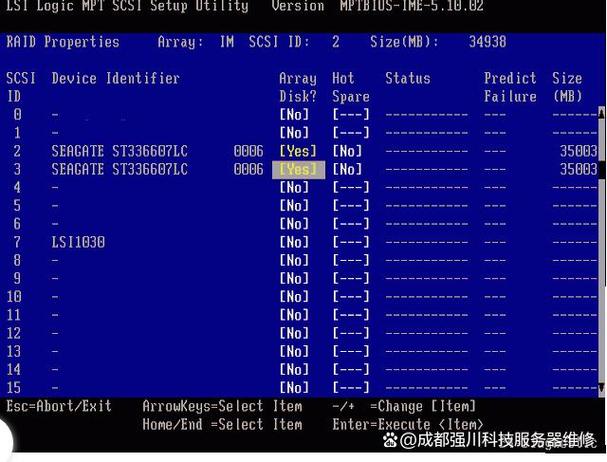Click the Array Disk? column header

tap(298, 88)
